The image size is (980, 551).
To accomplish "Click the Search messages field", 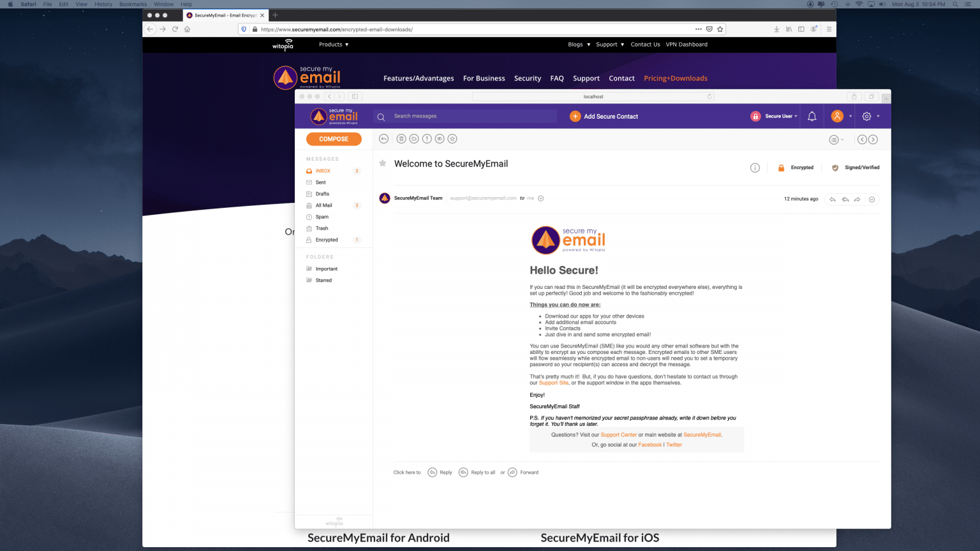I will (472, 116).
